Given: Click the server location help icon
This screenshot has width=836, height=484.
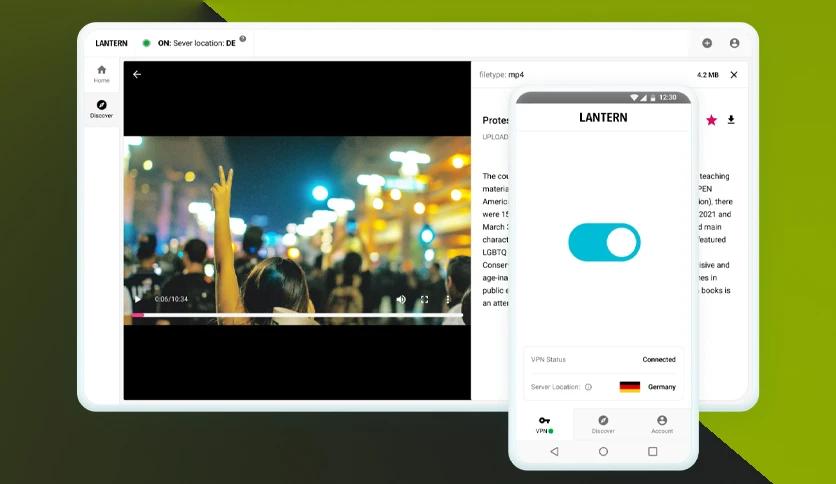Looking at the screenshot, I should (243, 38).
